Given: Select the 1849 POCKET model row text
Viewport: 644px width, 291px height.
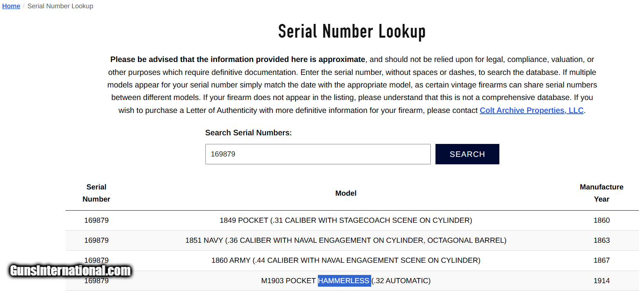Looking at the screenshot, I should pyautogui.click(x=346, y=220).
